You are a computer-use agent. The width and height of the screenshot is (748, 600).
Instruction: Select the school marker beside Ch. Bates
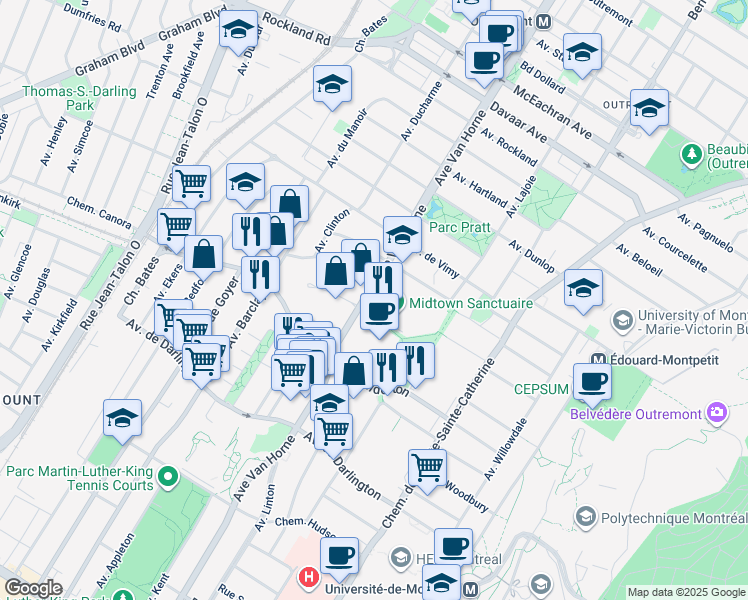tap(332, 85)
